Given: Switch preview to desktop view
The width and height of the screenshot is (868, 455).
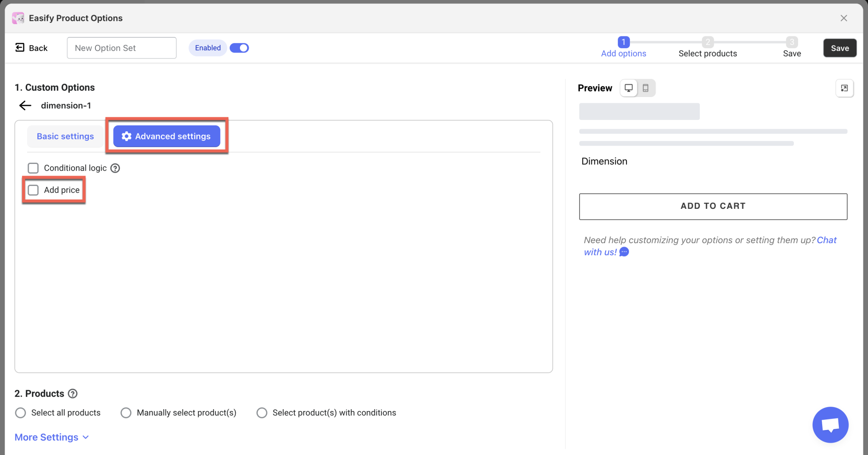Looking at the screenshot, I should (629, 88).
